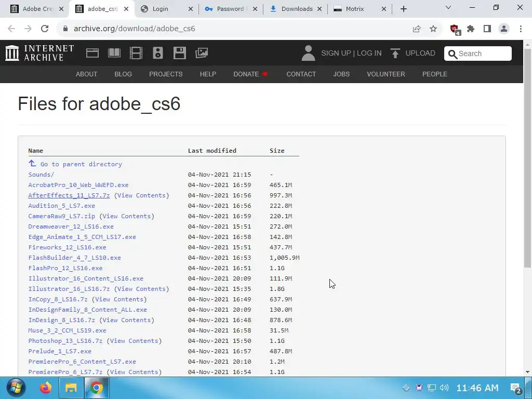Screen dimensions: 532x399
Task: Open the notification center icon
Action: tap(516, 388)
